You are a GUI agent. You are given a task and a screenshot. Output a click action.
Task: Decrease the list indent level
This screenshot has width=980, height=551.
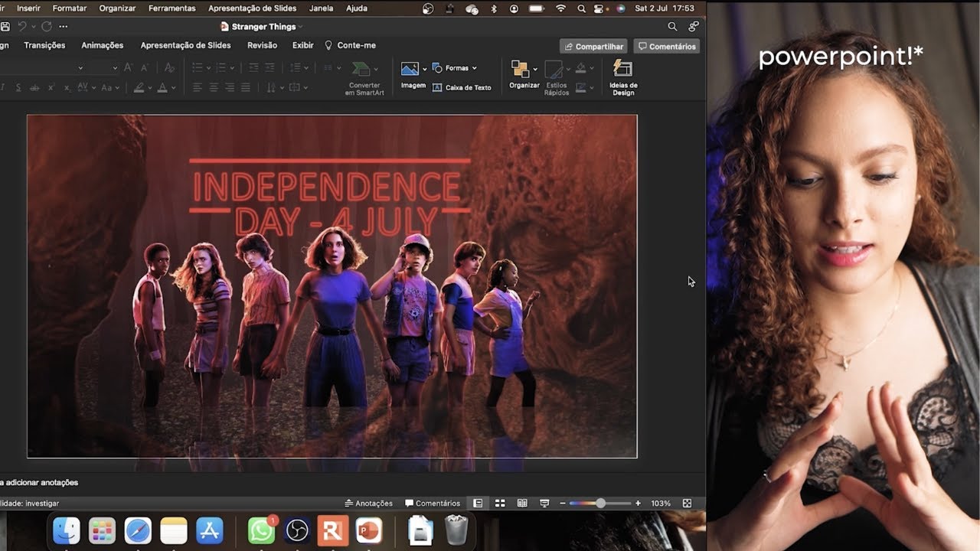[253, 67]
